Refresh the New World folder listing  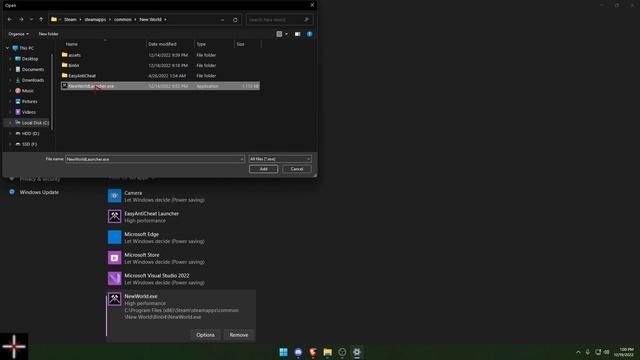click(x=235, y=20)
